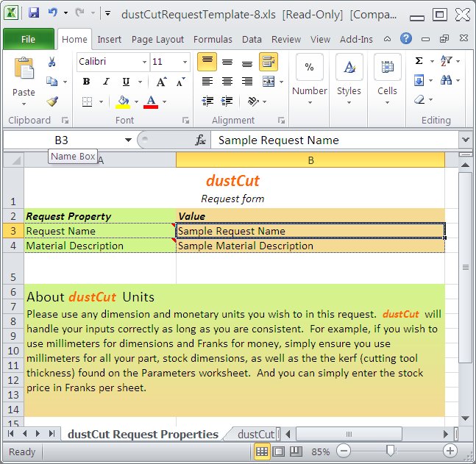Click the AutoSum sigma icon
Viewport: 476px width, 464px height.
tap(419, 61)
